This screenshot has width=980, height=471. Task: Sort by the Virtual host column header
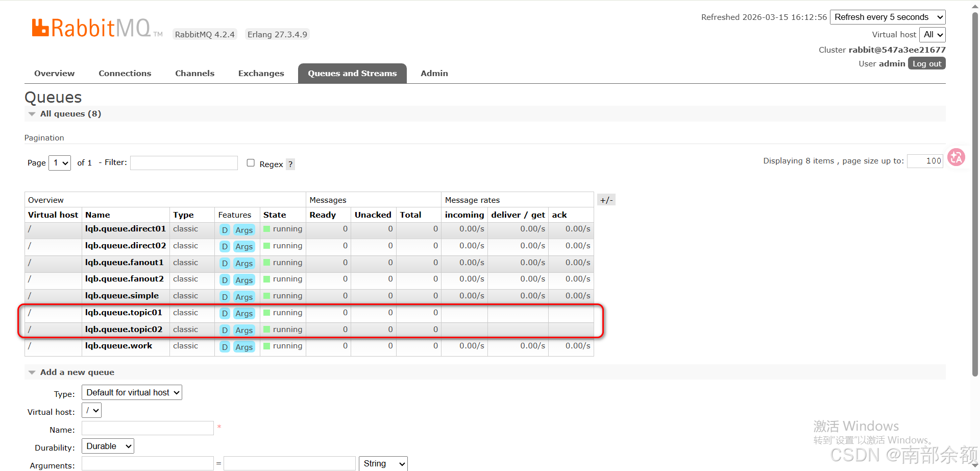point(53,215)
